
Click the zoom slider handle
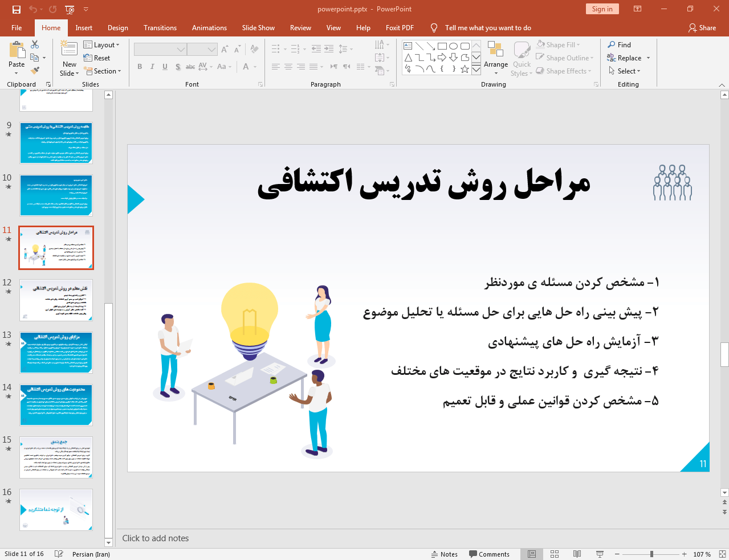(x=651, y=554)
